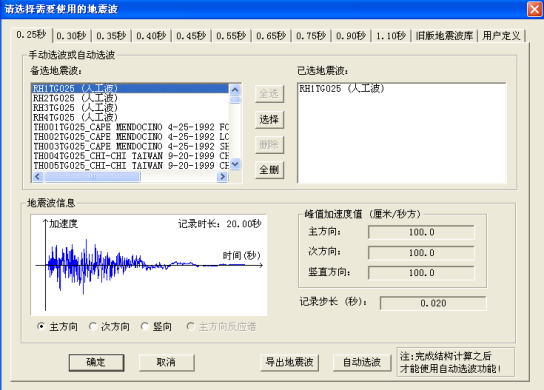This screenshot has width=544, height=390.
Task: Click the 主方向 peak acceleration field
Action: coord(421,232)
